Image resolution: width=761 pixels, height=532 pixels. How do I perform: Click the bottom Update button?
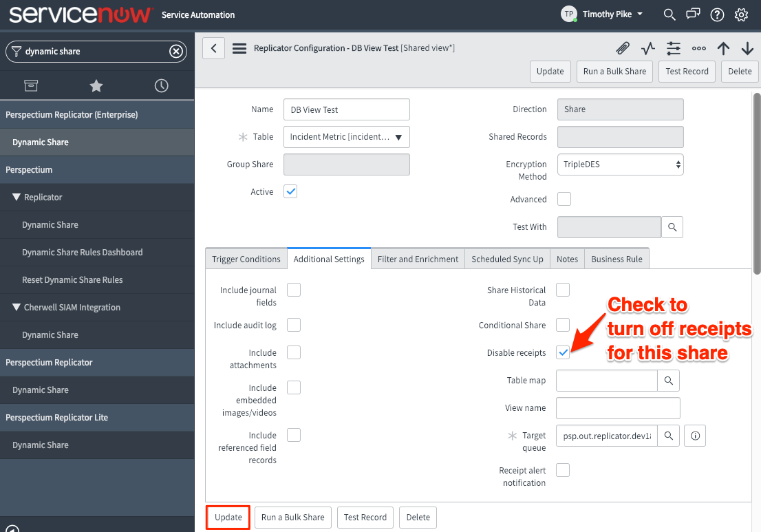(228, 518)
